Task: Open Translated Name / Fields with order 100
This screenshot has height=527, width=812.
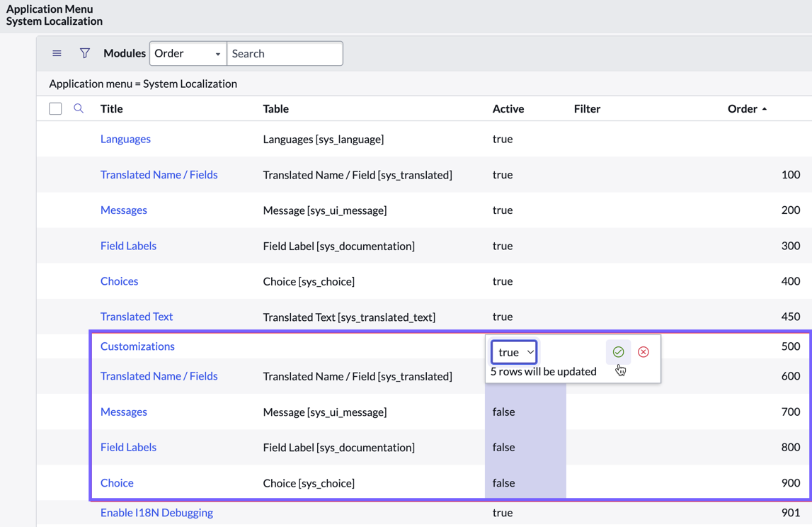Action: coord(159,175)
